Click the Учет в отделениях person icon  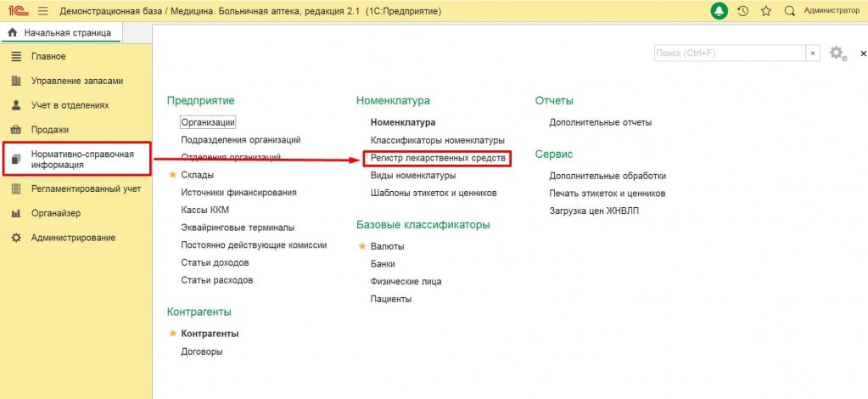tap(16, 105)
